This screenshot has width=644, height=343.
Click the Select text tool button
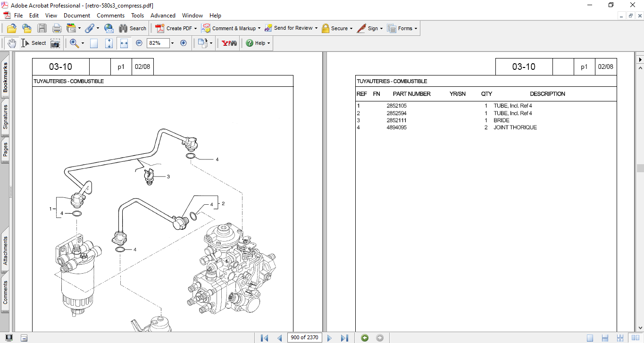[33, 43]
